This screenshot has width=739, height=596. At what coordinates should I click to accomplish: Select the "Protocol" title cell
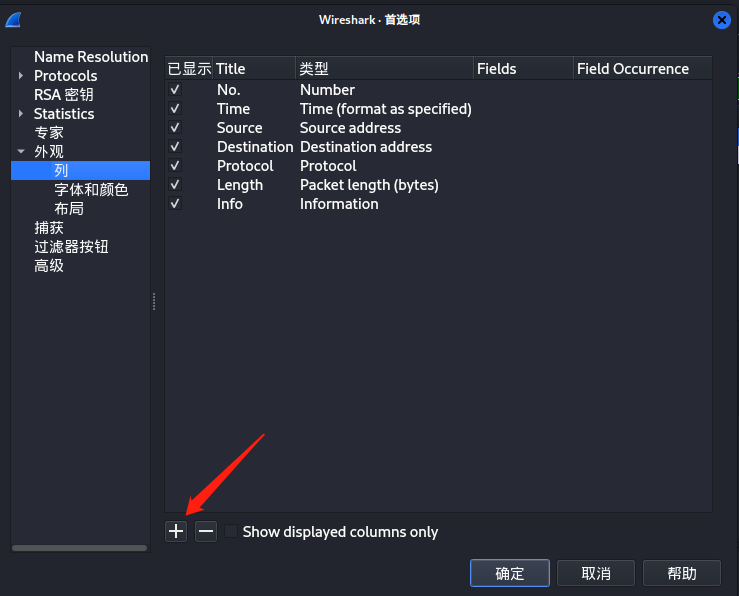(245, 166)
